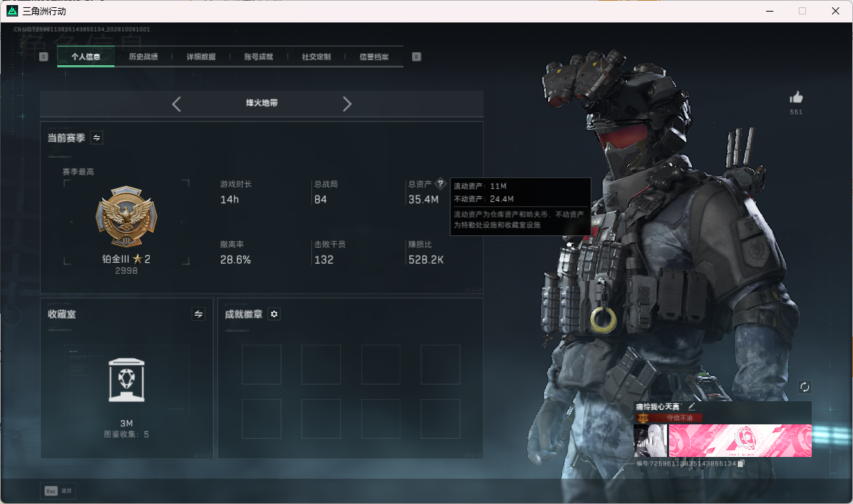Click the 三角洲行动 app icon in title bar
This screenshot has height=504, width=853.
[x=12, y=11]
